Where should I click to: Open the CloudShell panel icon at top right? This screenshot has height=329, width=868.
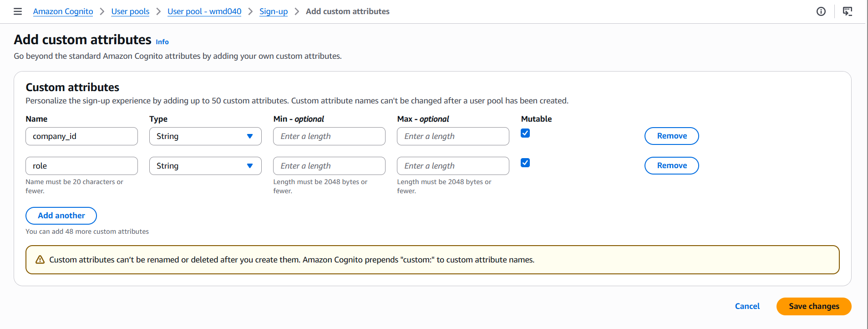847,11
